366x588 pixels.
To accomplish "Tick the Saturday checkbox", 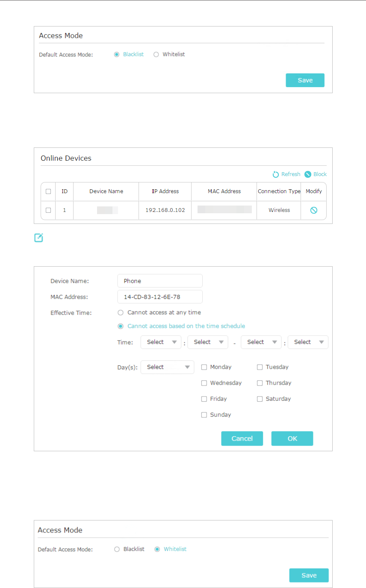I will 260,399.
